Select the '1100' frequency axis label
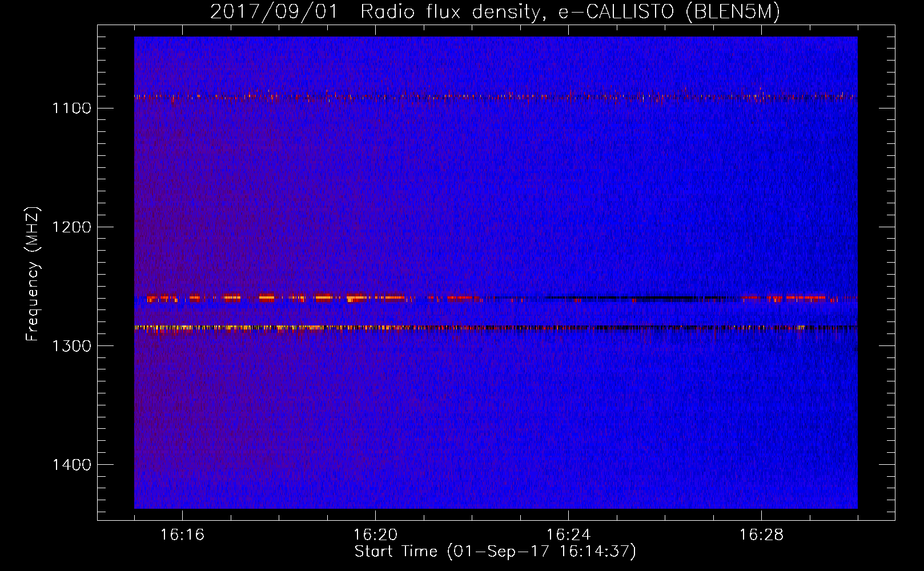Viewport: 924px width, 571px height. click(x=72, y=108)
